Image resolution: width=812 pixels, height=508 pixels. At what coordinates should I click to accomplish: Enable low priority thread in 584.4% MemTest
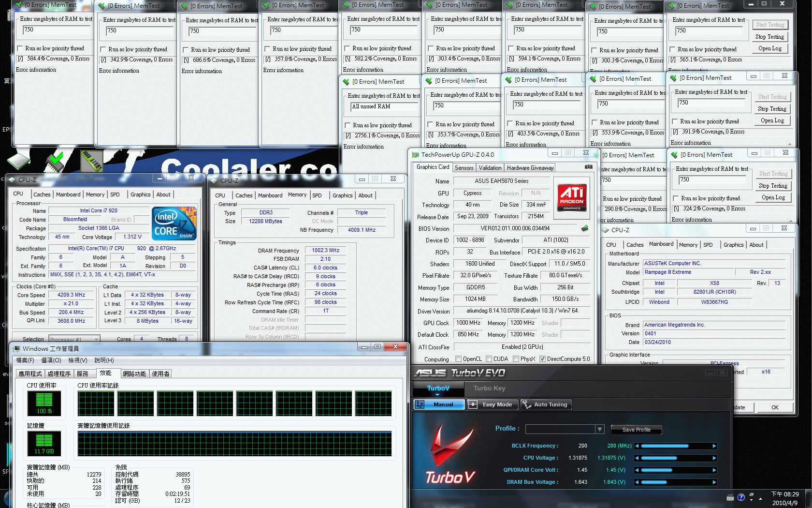[x=20, y=48]
